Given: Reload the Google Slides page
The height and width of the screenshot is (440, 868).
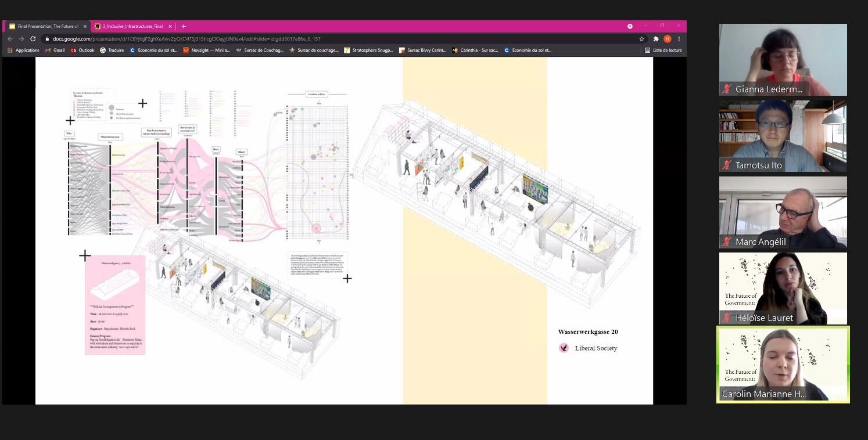Looking at the screenshot, I should coord(33,39).
